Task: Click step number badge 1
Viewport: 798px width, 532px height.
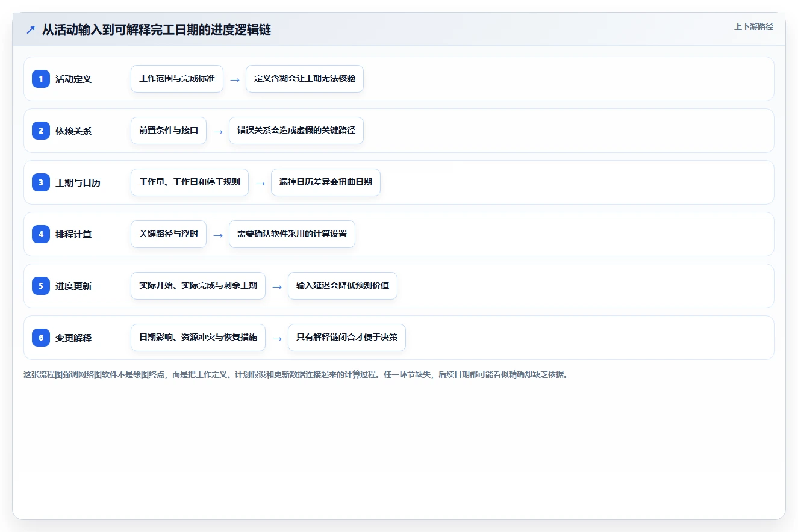Action: (x=41, y=79)
